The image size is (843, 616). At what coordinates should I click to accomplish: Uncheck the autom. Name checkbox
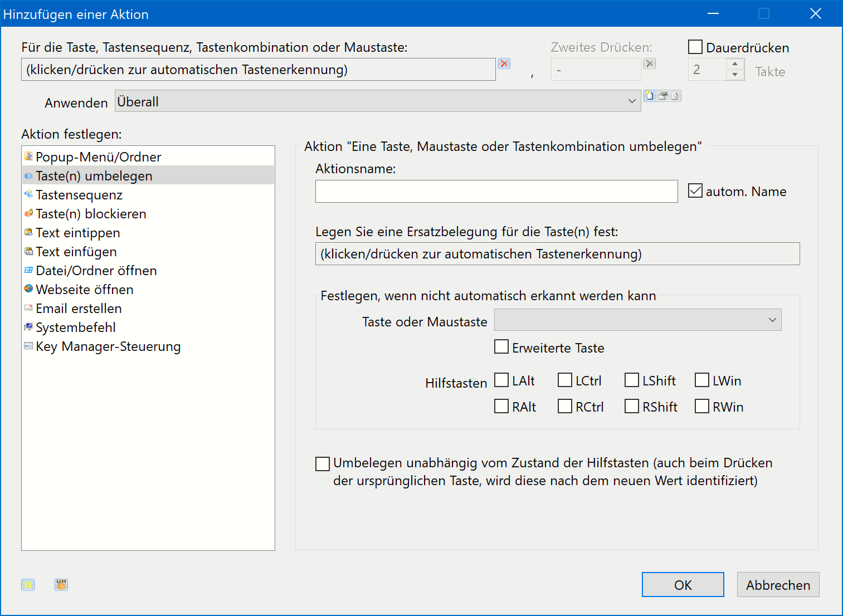(x=695, y=191)
